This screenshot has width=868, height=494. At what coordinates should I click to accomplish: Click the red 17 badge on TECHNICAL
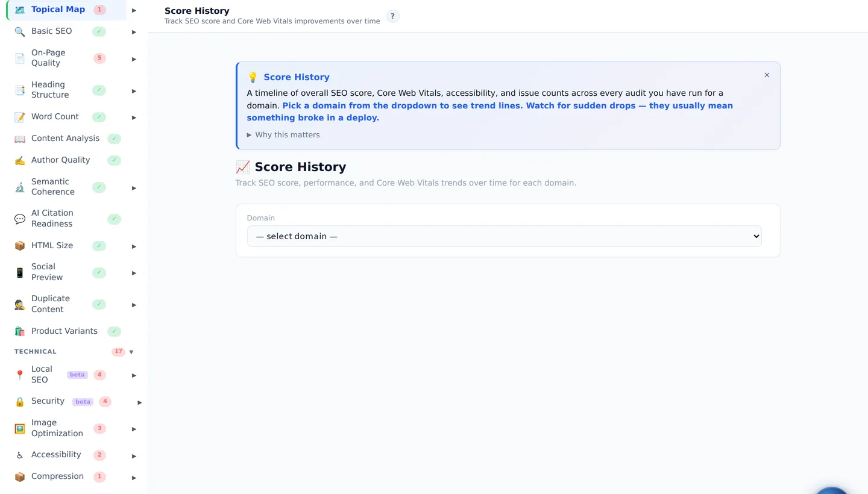click(x=118, y=352)
